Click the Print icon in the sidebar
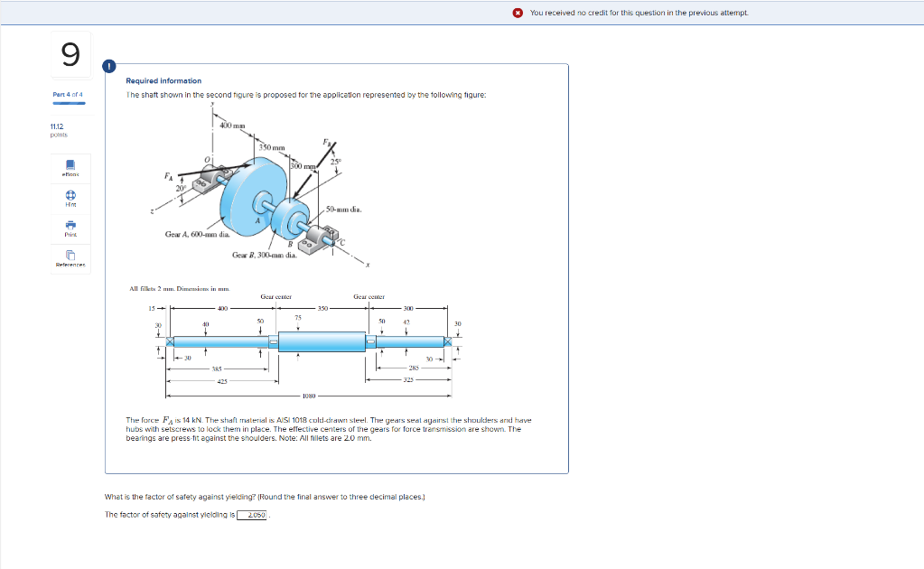Viewport: 924px width, 569px height. 70,225
